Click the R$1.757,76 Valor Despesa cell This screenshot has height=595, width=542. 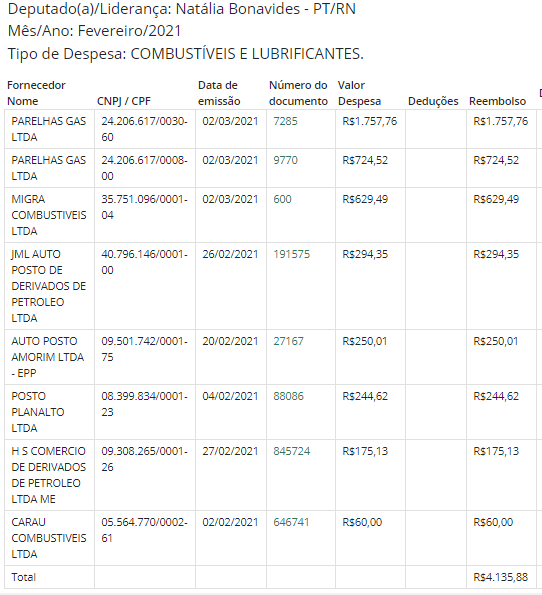(370, 129)
